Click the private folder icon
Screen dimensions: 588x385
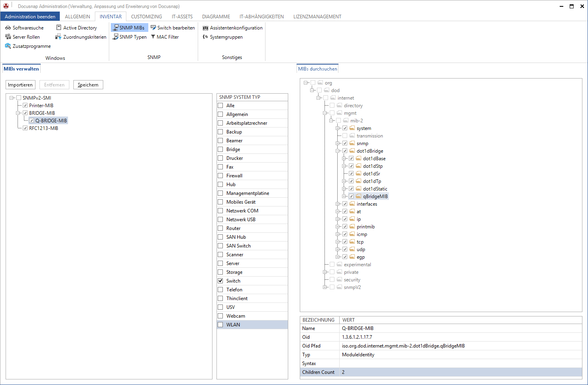(x=339, y=272)
